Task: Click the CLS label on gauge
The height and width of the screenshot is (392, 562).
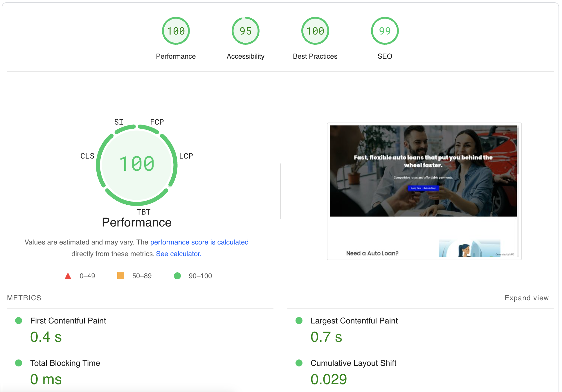Action: point(87,156)
